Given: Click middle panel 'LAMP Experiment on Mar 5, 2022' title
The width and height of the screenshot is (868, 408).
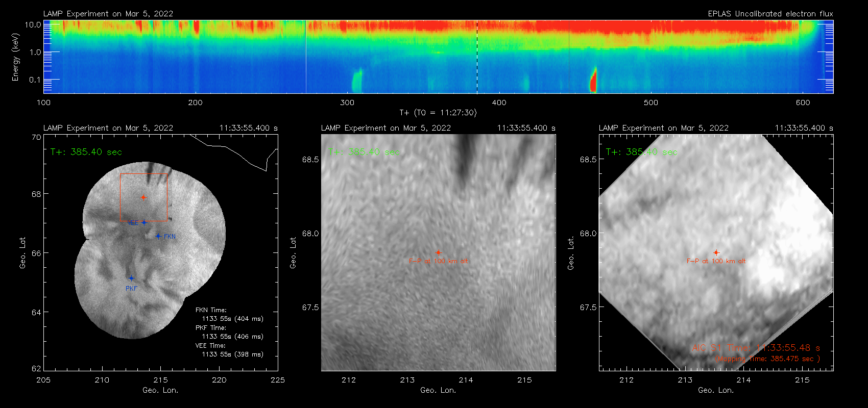Looking at the screenshot, I should [x=386, y=128].
